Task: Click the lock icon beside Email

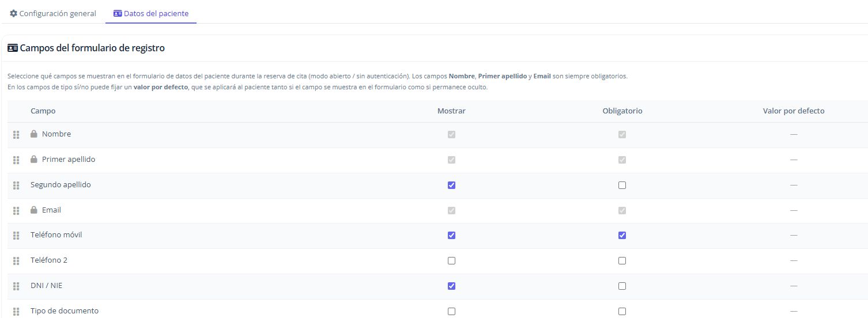Action: point(34,210)
